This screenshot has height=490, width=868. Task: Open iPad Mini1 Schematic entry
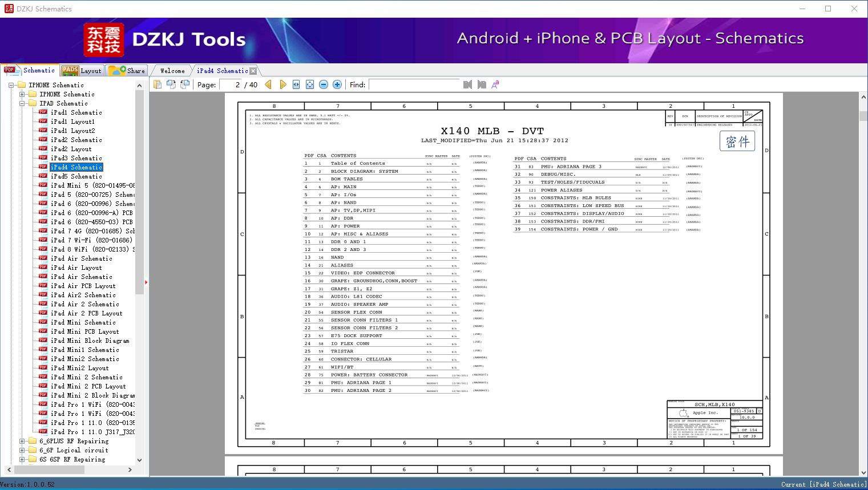tap(85, 350)
